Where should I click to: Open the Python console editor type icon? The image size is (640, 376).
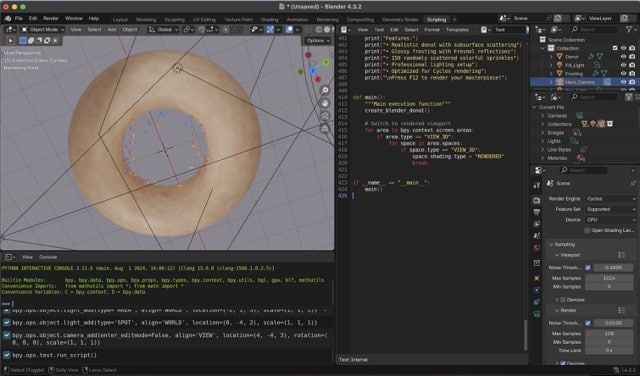(x=10, y=257)
